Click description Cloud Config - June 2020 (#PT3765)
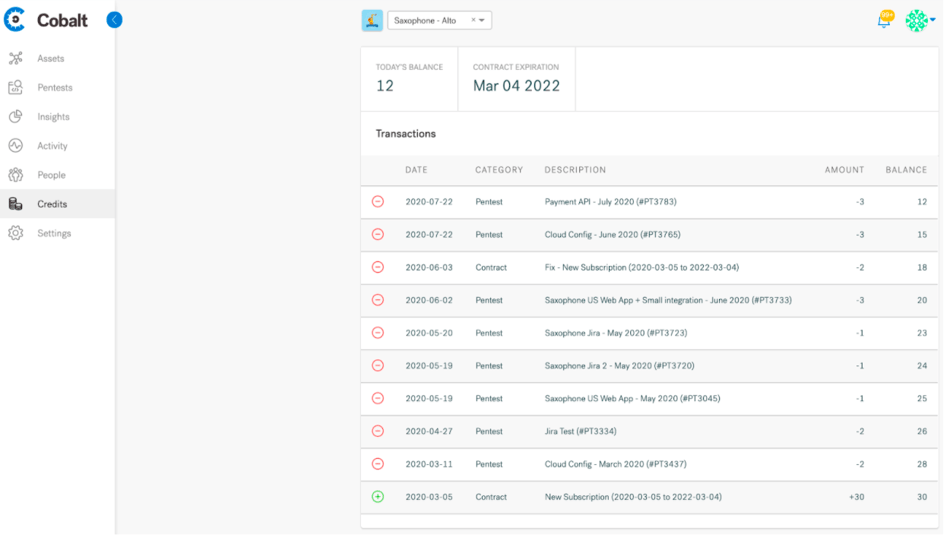 click(612, 234)
